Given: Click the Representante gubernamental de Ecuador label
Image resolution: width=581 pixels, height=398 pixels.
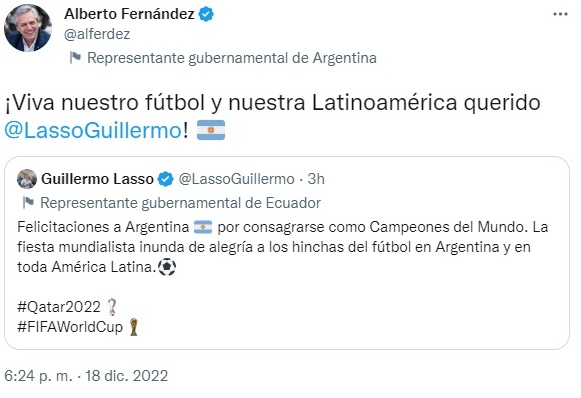Looking at the screenshot, I should point(180,203).
